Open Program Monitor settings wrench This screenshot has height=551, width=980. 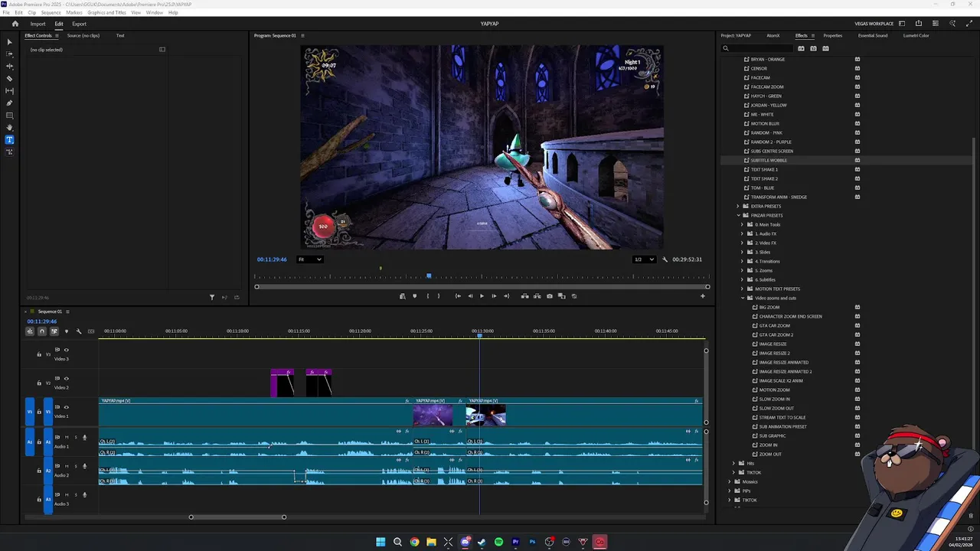pyautogui.click(x=665, y=259)
